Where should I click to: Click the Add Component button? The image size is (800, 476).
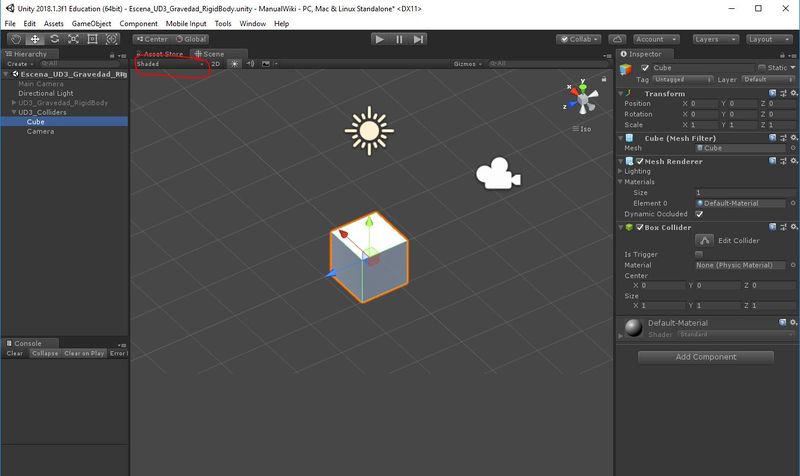(x=706, y=357)
